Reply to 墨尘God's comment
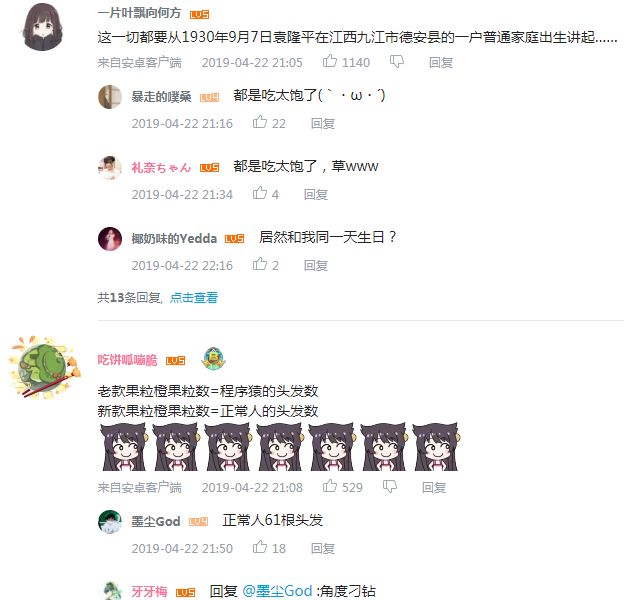This screenshot has width=624, height=600. coord(322,548)
